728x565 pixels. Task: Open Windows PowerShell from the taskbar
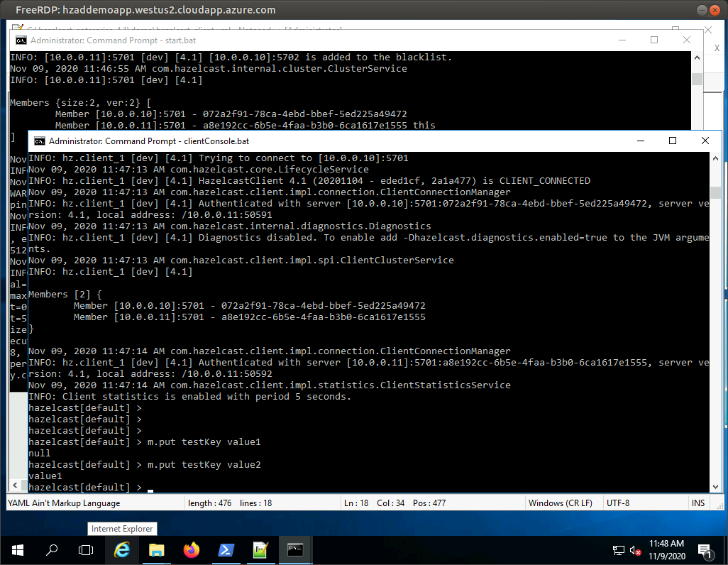[226, 550]
